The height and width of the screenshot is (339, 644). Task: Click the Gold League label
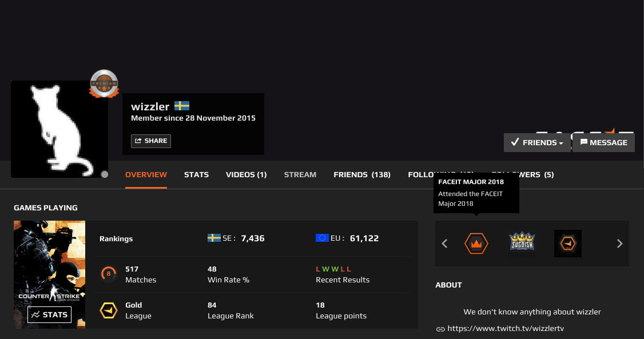[138, 310]
